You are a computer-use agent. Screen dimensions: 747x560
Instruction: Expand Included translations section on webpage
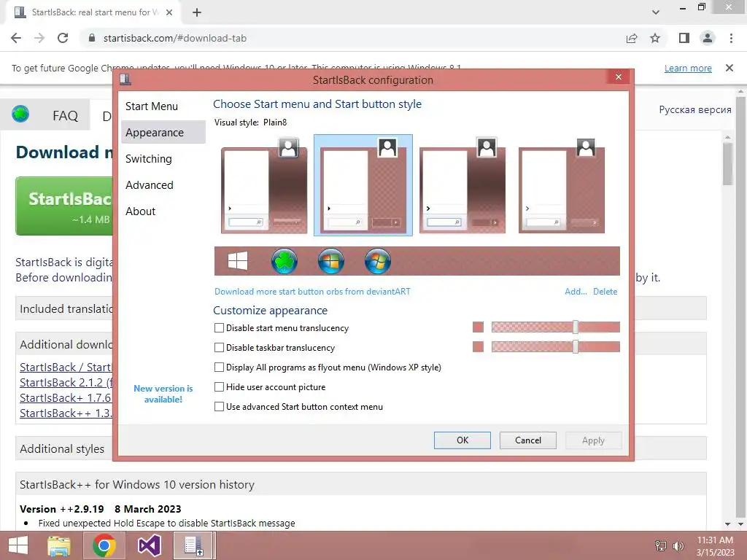(66, 308)
